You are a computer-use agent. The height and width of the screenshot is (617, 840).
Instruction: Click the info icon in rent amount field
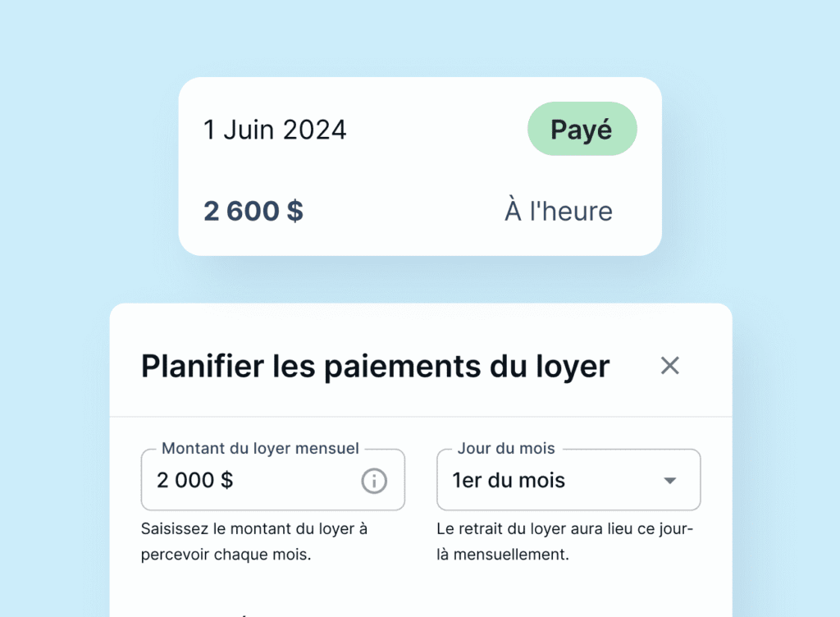click(x=374, y=481)
